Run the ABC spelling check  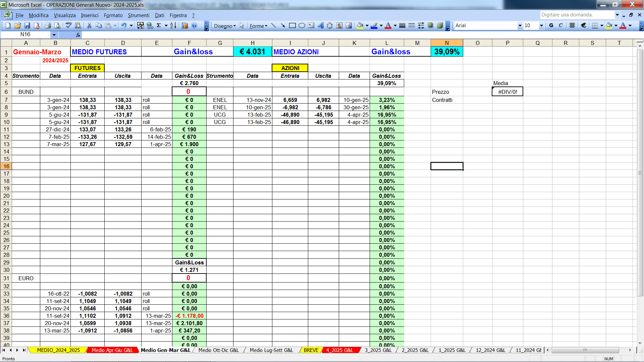[x=68, y=25]
